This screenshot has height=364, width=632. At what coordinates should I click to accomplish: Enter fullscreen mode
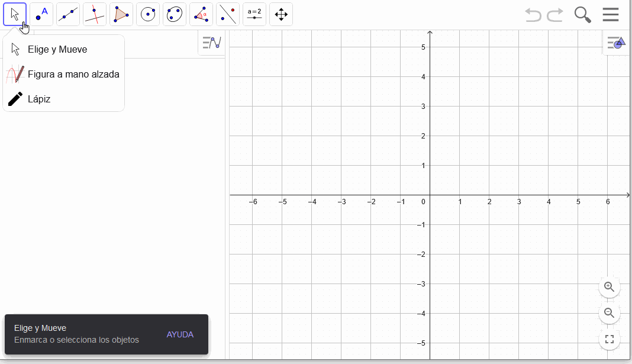pos(609,339)
